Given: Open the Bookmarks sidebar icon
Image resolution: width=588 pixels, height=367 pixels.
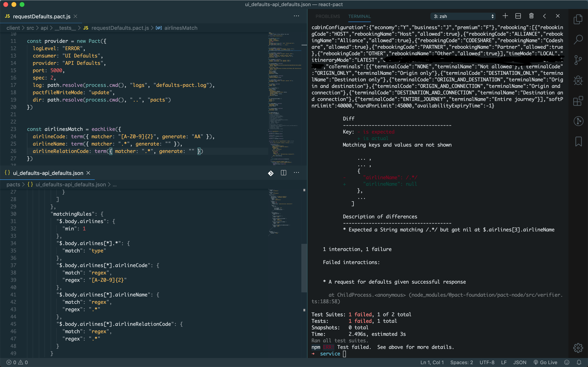Looking at the screenshot, I should click(x=578, y=141).
